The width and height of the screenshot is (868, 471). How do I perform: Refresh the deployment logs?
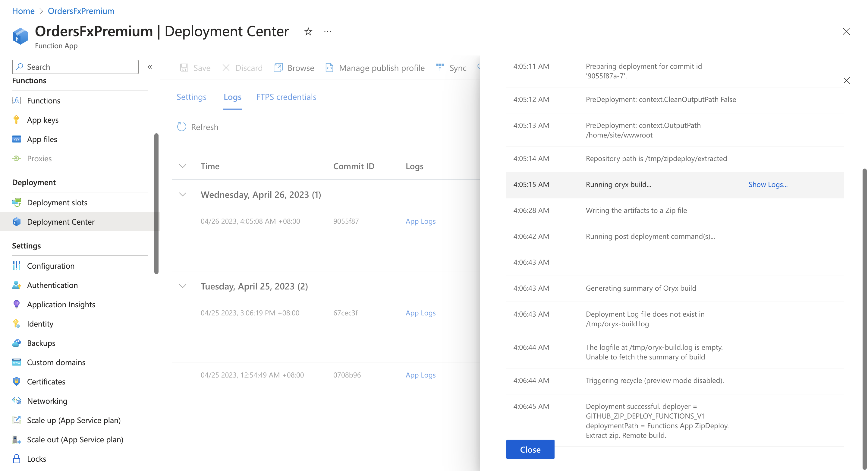click(x=198, y=127)
